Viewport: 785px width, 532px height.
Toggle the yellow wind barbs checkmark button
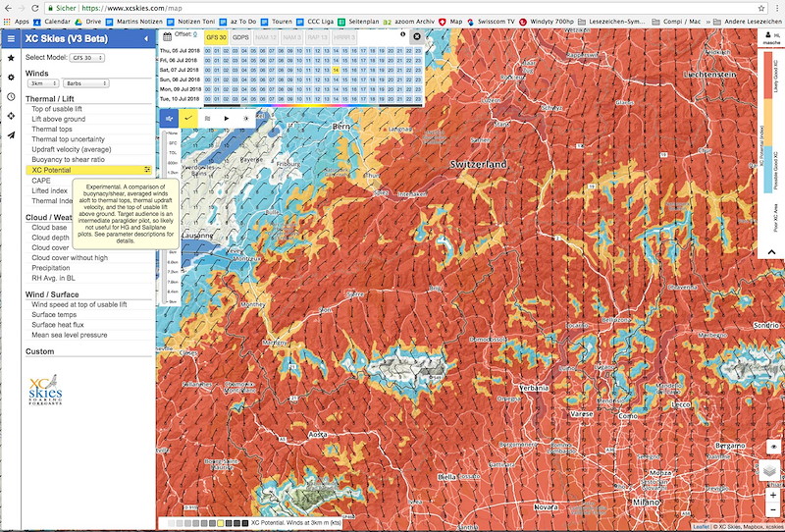[x=188, y=119]
